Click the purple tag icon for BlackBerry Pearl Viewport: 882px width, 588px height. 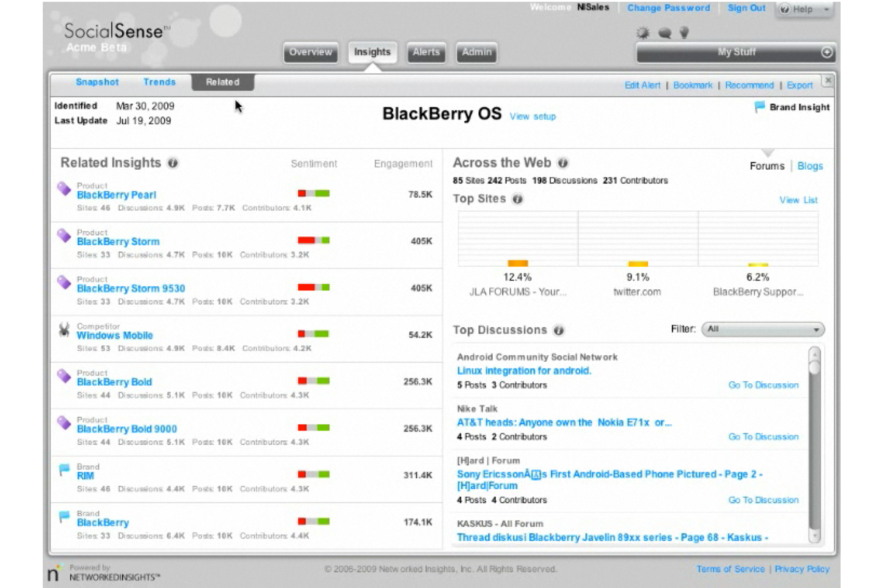click(64, 188)
